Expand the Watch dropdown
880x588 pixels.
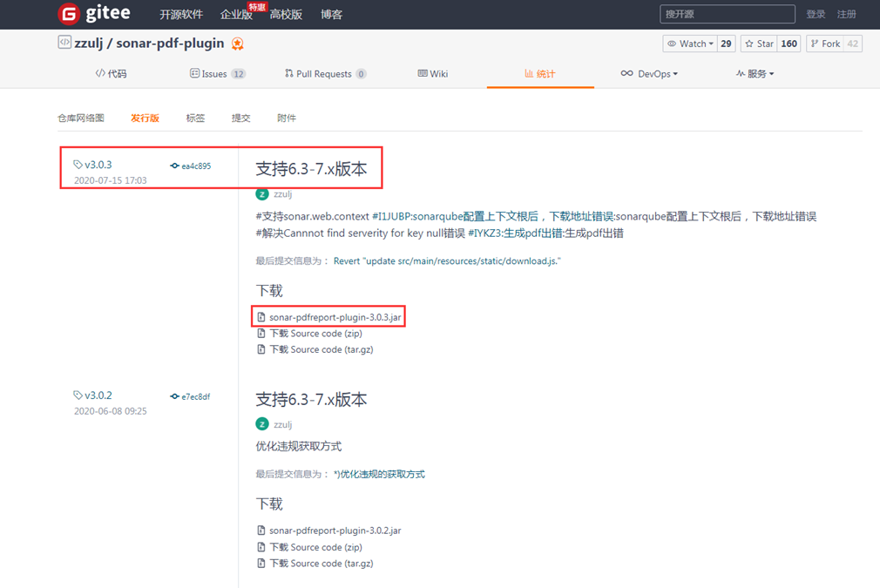[x=690, y=44]
